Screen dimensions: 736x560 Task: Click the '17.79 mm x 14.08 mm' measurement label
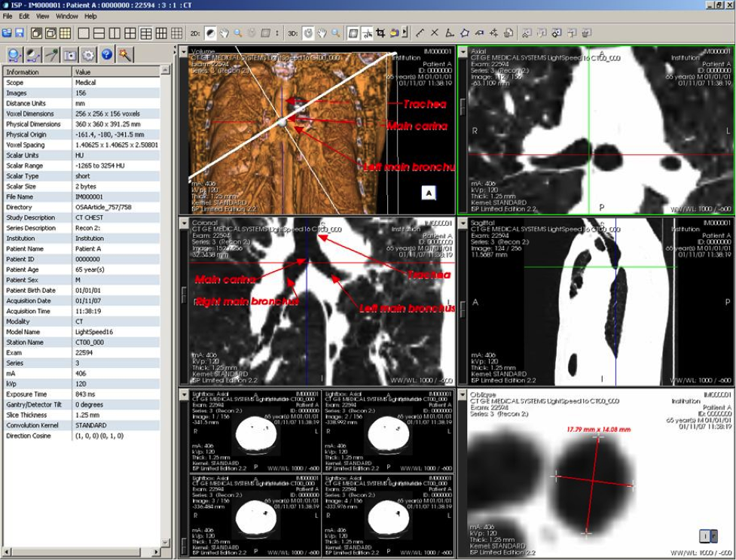coord(598,429)
